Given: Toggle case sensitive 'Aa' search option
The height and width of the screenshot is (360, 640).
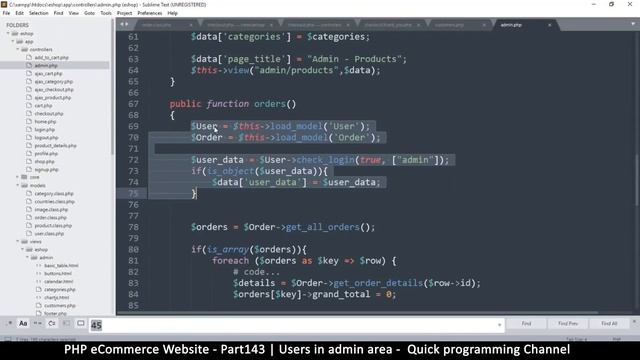Looking at the screenshot, I should click(x=23, y=324).
